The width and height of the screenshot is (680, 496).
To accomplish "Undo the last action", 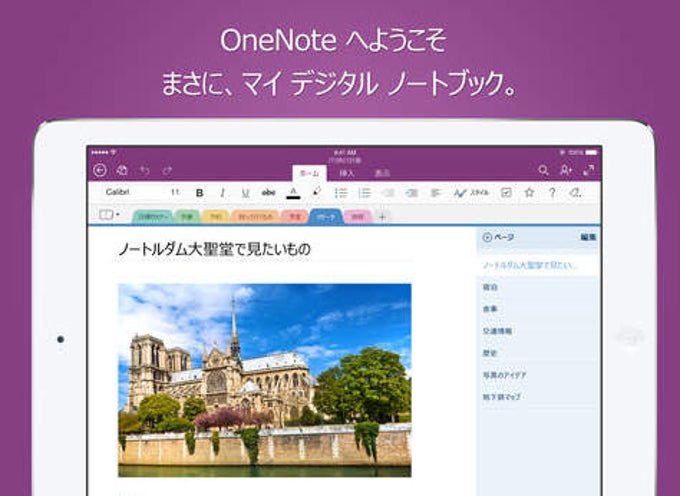I will click(145, 170).
